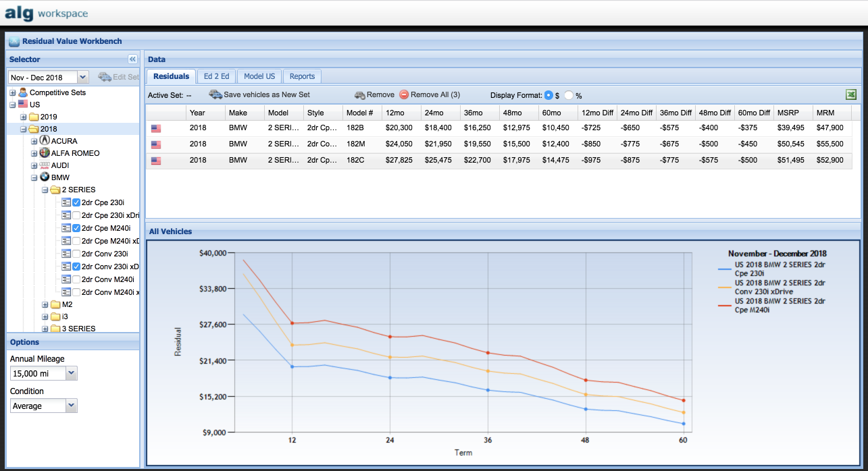
Task: Click the Save vehicles as New Set car icon
Action: [x=215, y=95]
